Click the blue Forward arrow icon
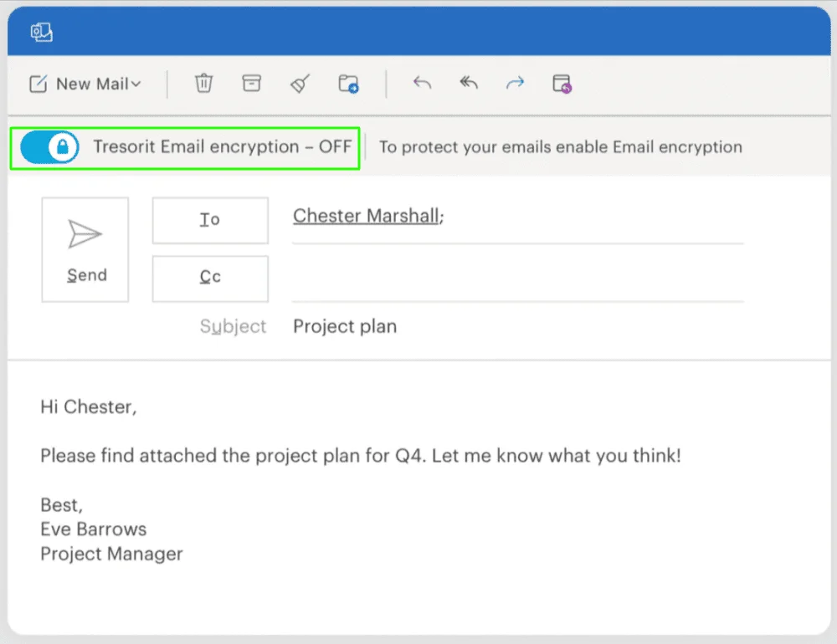This screenshot has width=837, height=644. pyautogui.click(x=515, y=83)
